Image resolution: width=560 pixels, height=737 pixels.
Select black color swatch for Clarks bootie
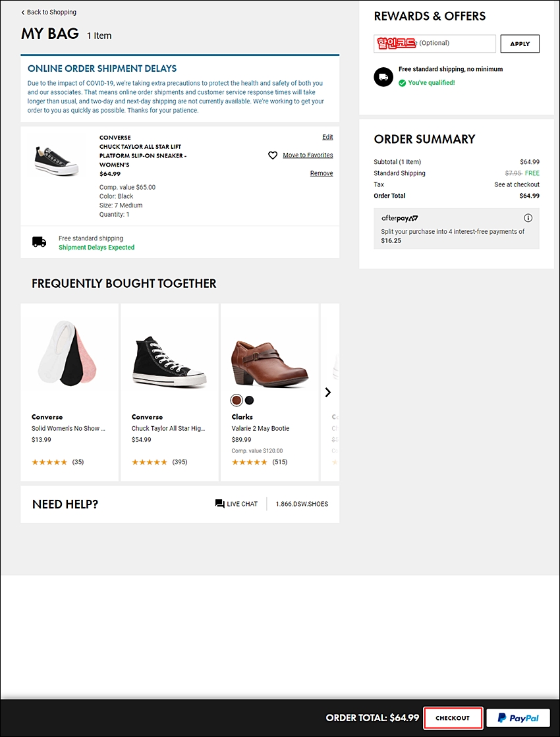[x=250, y=400]
